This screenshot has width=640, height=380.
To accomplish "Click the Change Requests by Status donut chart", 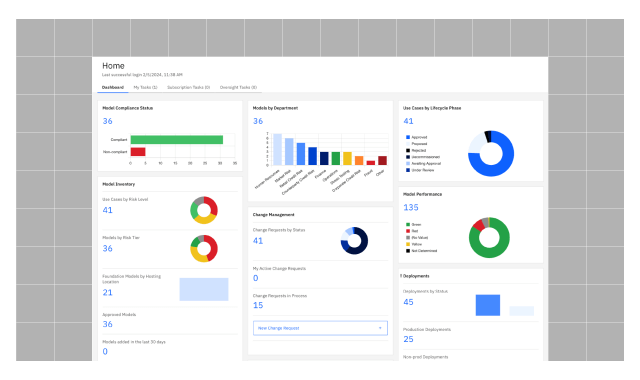I will point(354,241).
